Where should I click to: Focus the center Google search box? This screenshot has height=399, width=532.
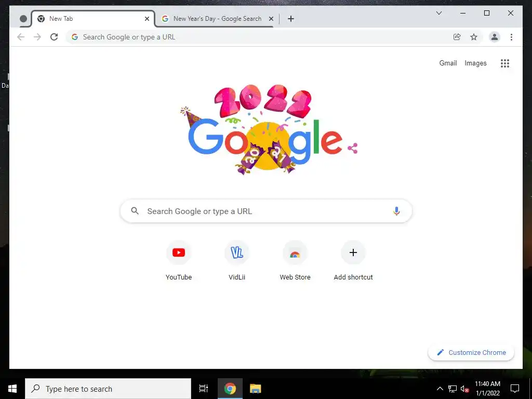[x=266, y=211]
